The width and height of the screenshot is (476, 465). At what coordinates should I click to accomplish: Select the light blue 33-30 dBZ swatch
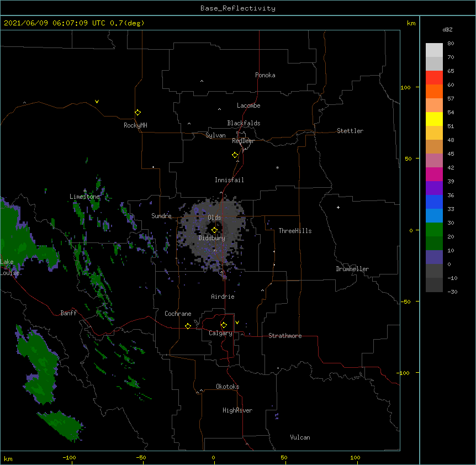[x=434, y=215]
